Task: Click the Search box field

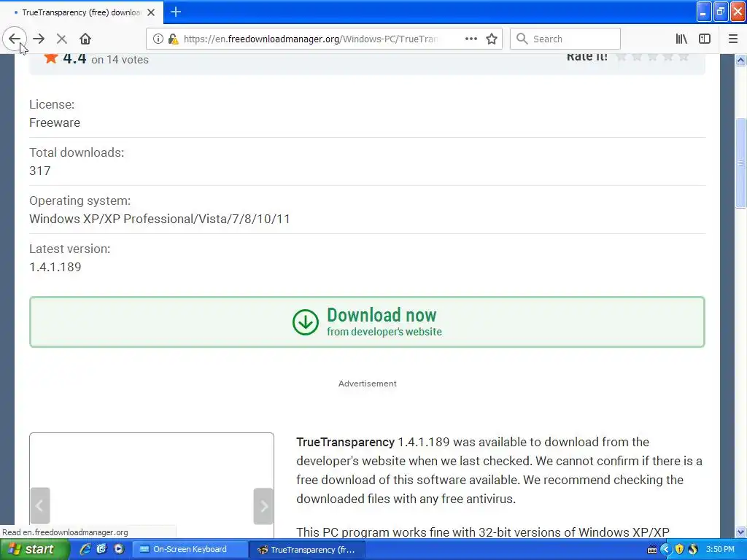Action: click(x=565, y=39)
